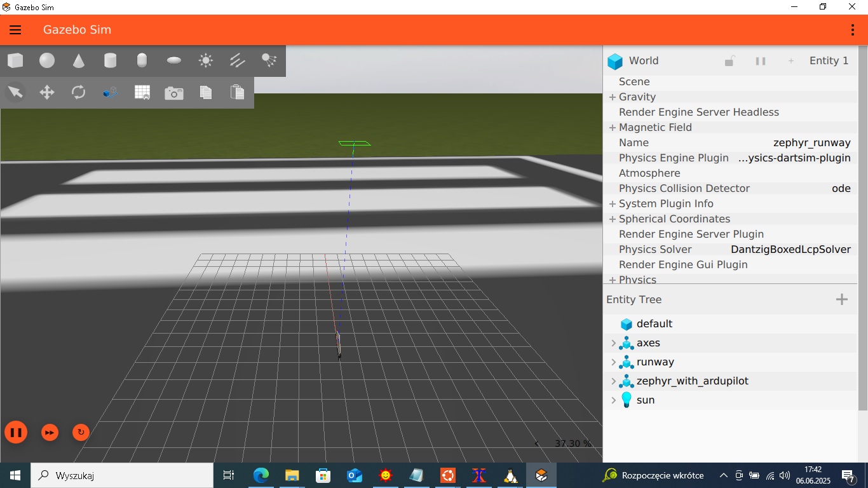Click the paste entity icon
The image size is (868, 488).
click(x=236, y=92)
